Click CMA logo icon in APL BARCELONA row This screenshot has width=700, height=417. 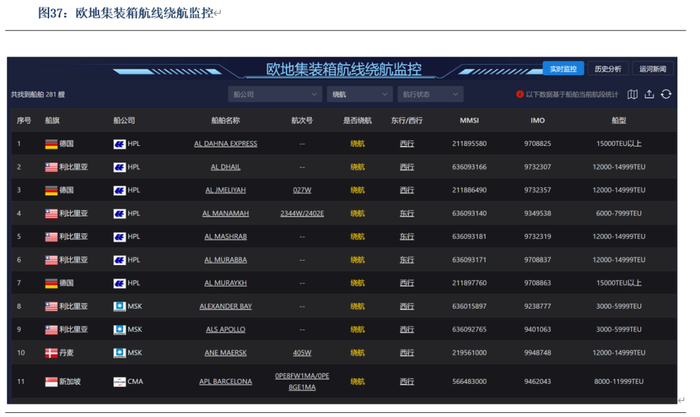point(119,382)
